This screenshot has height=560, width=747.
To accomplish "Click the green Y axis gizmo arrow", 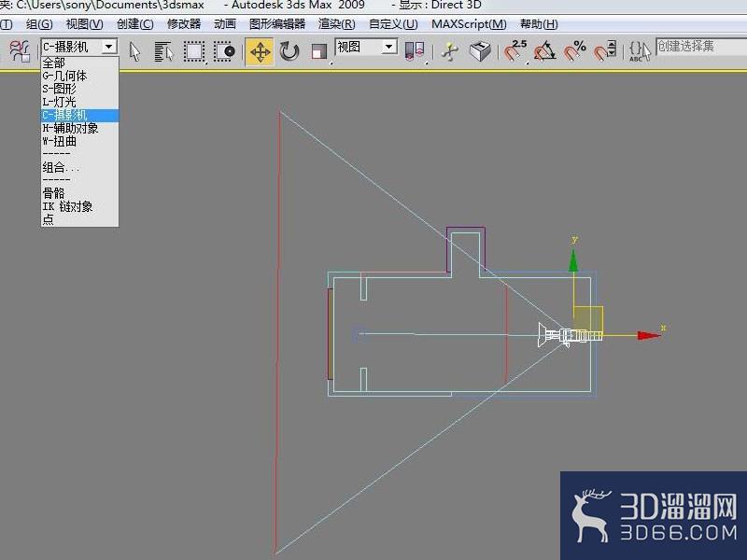I will tap(573, 261).
